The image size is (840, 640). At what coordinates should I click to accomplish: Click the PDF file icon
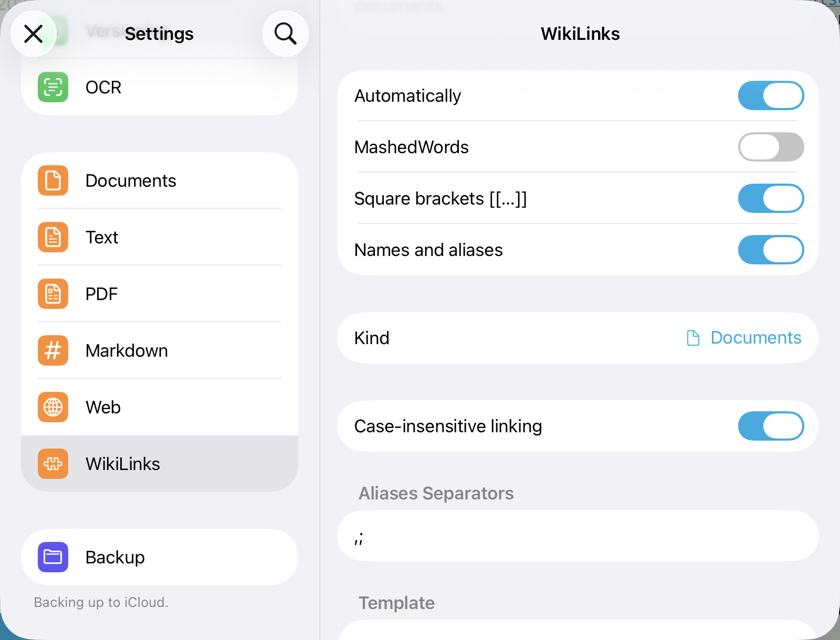[x=53, y=294]
